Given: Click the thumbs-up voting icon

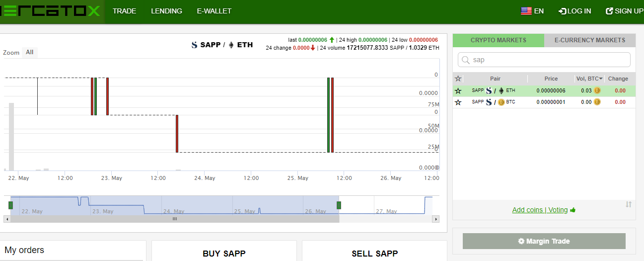Looking at the screenshot, I should tap(572, 210).
